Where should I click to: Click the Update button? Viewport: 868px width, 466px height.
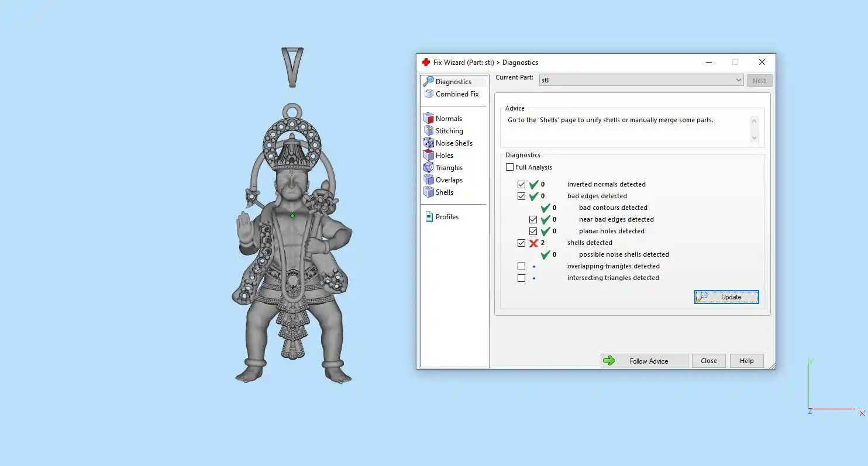[x=726, y=297]
